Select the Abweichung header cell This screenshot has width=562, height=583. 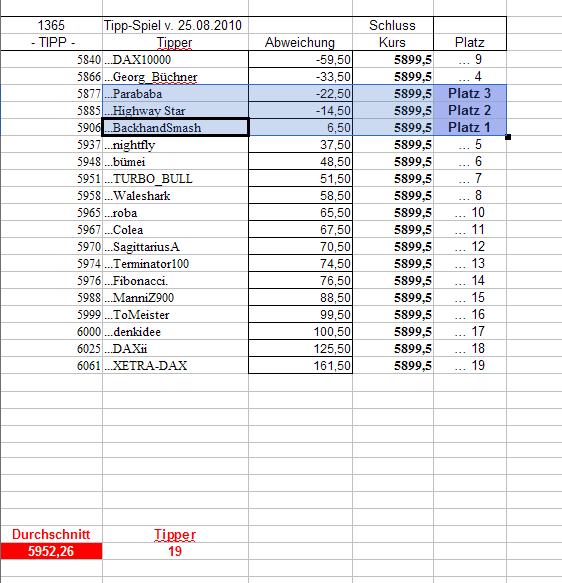click(x=300, y=42)
